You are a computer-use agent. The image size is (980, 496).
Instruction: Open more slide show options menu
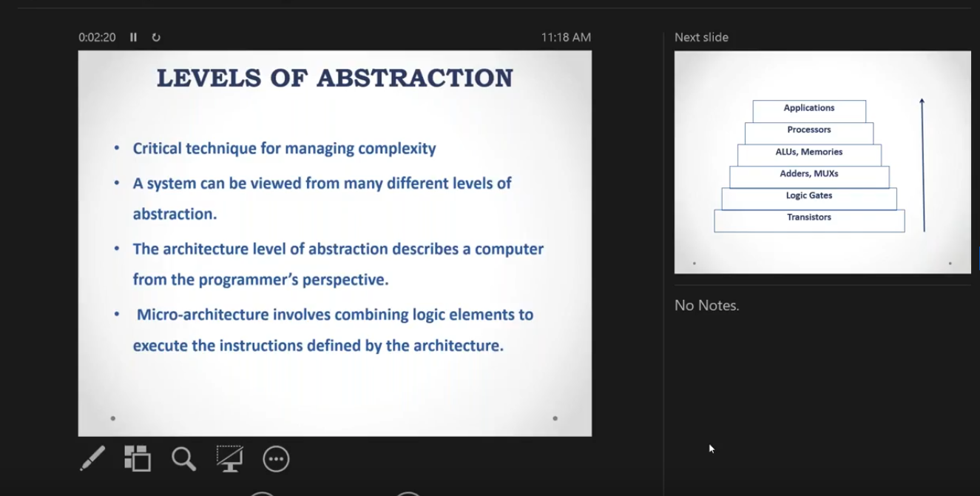pos(276,459)
